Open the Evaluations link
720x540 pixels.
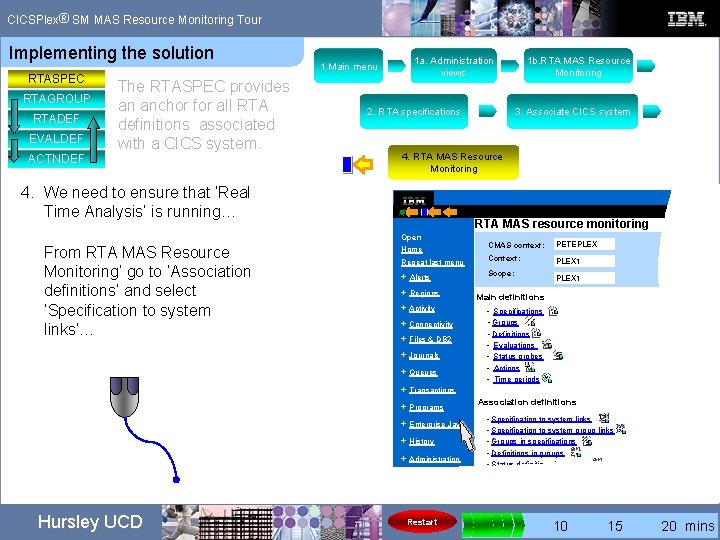pyautogui.click(x=514, y=345)
